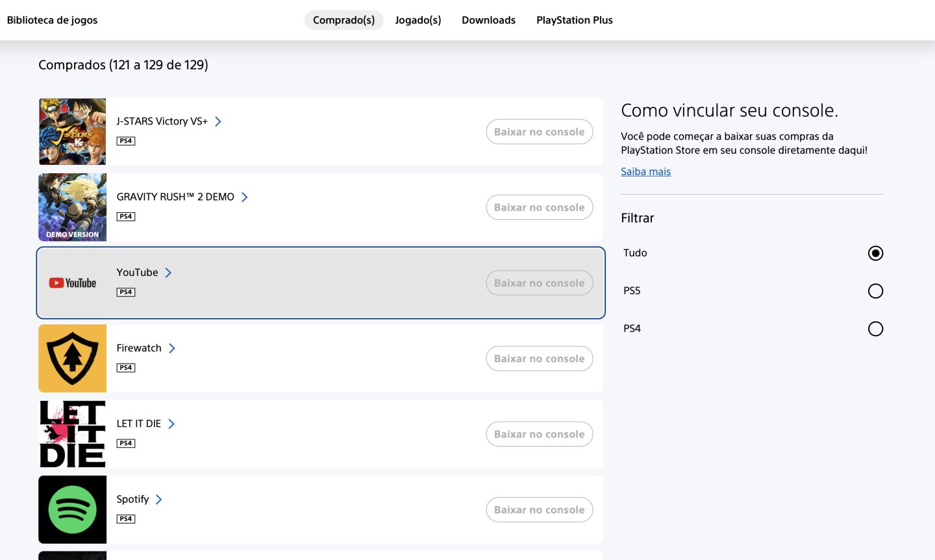Click Baixar no console for Firewatch
The image size is (935, 560).
540,359
